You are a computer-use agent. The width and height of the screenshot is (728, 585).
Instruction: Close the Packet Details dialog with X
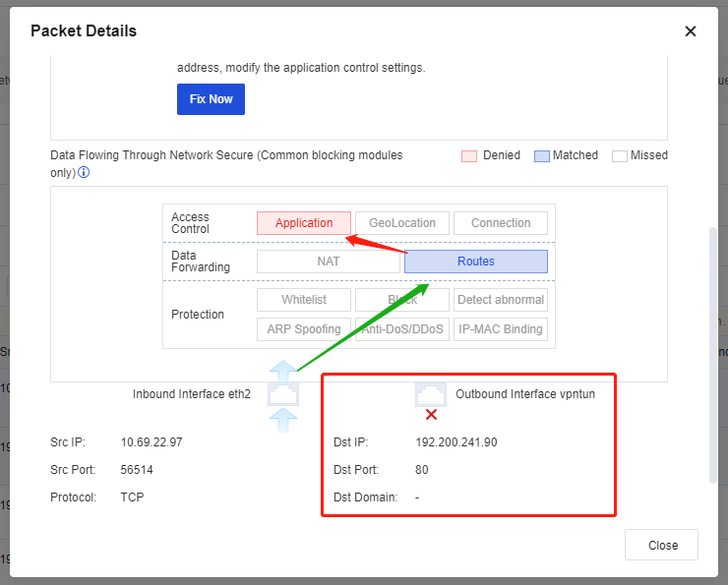click(x=691, y=31)
